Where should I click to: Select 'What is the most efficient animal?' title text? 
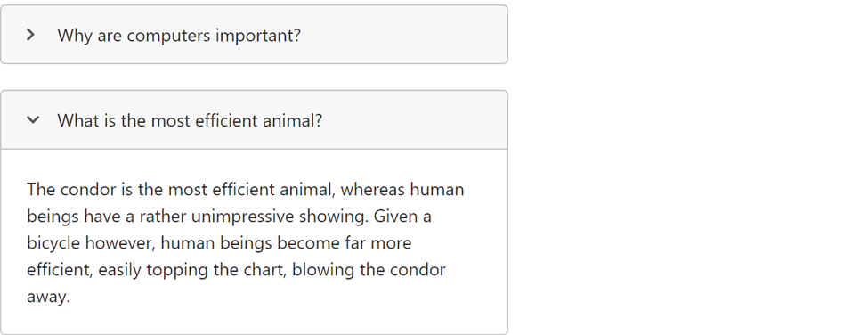[x=190, y=120]
